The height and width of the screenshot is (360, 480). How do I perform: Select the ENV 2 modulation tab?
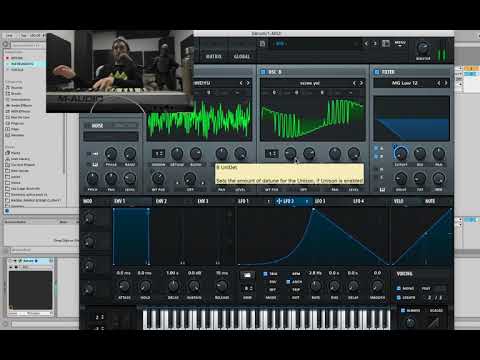click(x=161, y=201)
